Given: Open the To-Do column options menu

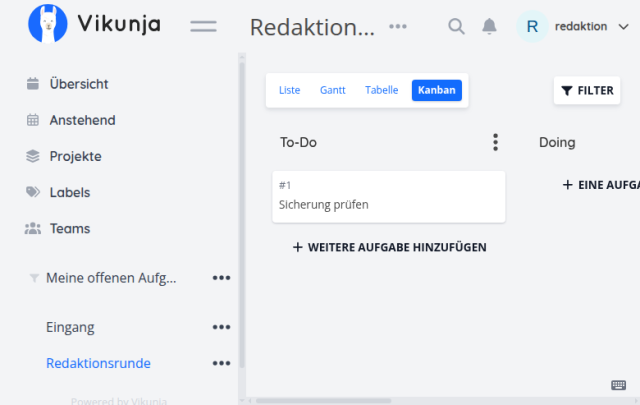Looking at the screenshot, I should pyautogui.click(x=495, y=142).
